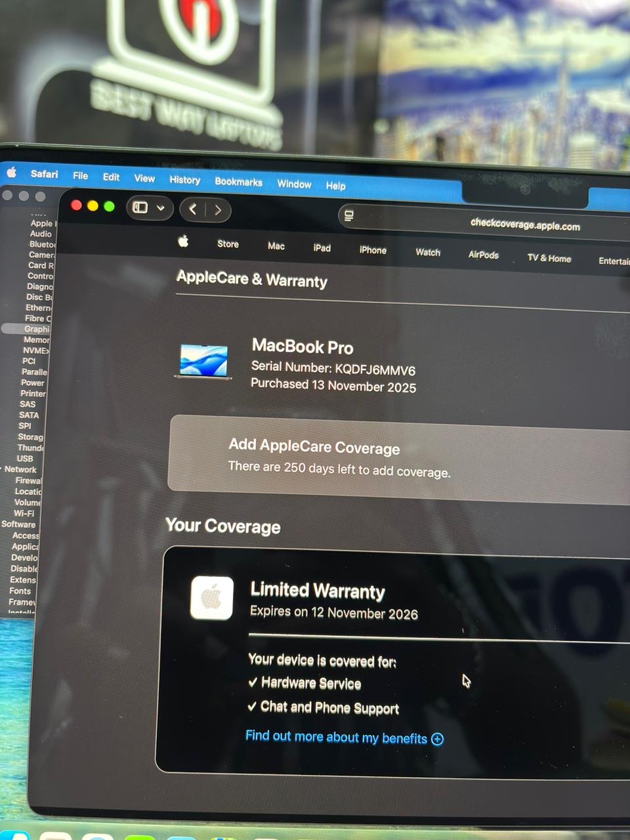
Task: Select Wi-Fi in the system report sidebar
Action: [x=24, y=513]
